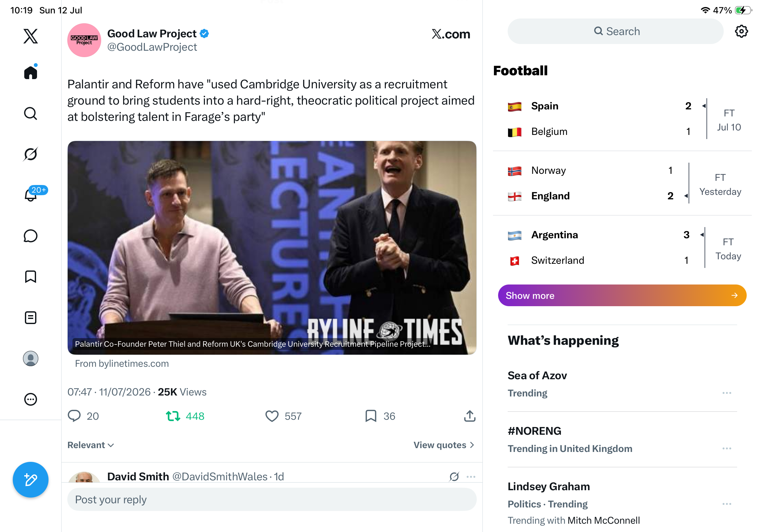Open the Lindsey Graham trending topic
The width and height of the screenshot is (762, 532).
[x=549, y=486]
